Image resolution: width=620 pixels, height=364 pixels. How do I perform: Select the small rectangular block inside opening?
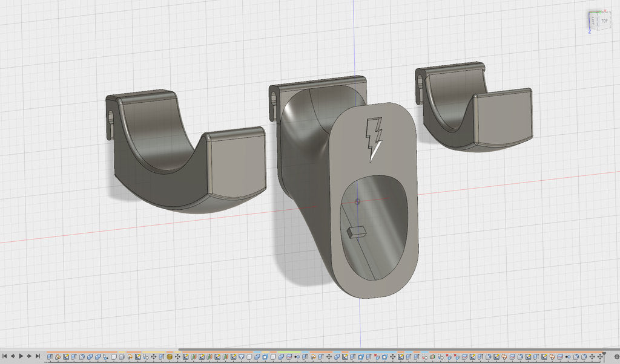pyautogui.click(x=356, y=230)
